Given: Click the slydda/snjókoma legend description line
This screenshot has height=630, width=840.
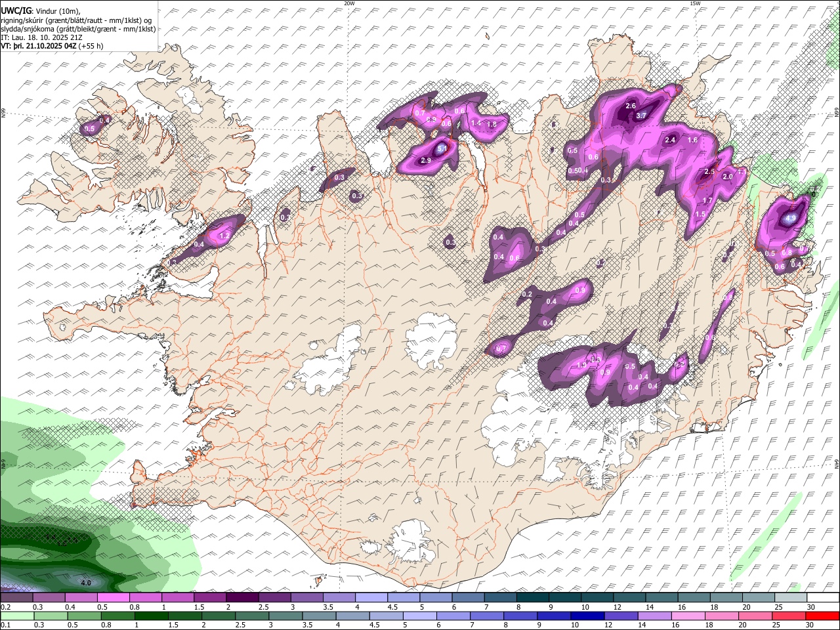Looking at the screenshot, I should (78, 29).
